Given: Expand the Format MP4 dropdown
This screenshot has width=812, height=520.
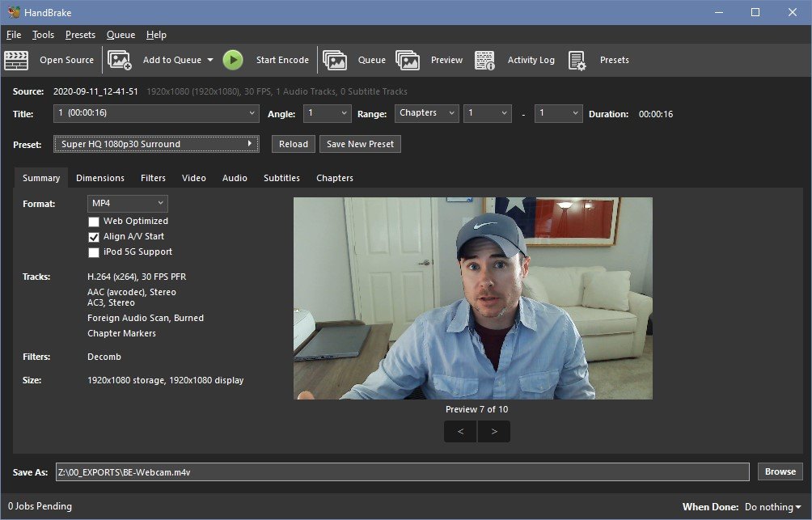Looking at the screenshot, I should [128, 204].
